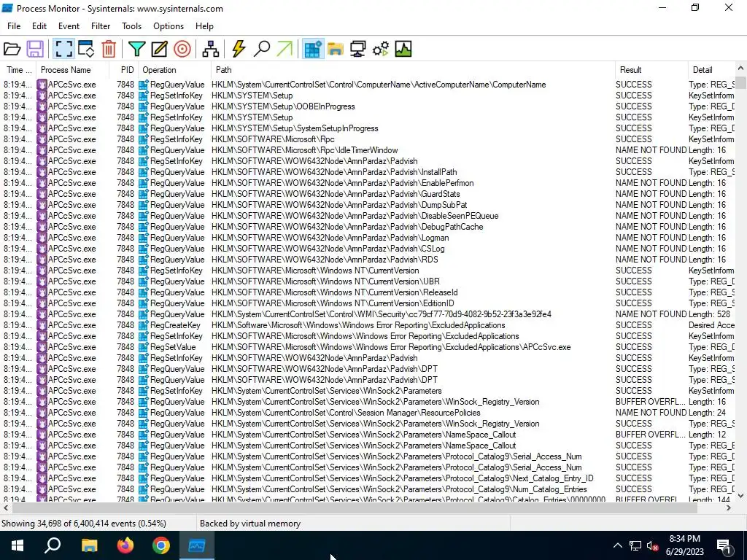
Task: Toggle Show Registry Activity
Action: click(x=313, y=49)
